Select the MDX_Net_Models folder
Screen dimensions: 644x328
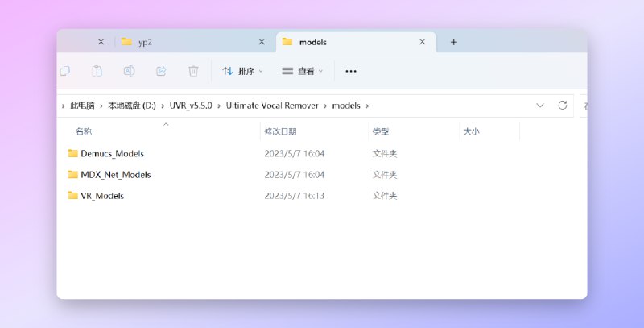click(115, 174)
